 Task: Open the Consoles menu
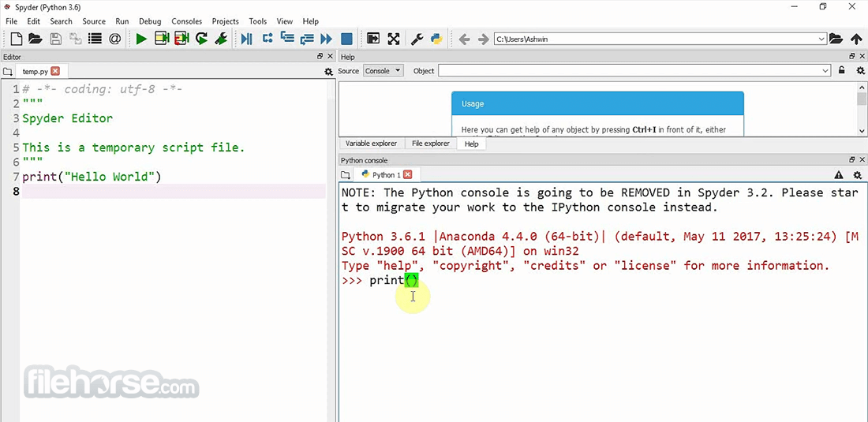click(186, 21)
